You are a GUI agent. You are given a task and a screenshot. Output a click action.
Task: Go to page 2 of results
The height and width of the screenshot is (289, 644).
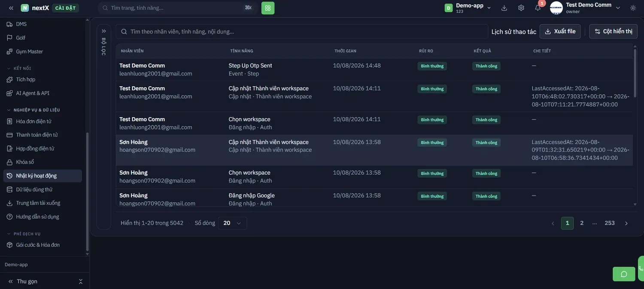(582, 223)
